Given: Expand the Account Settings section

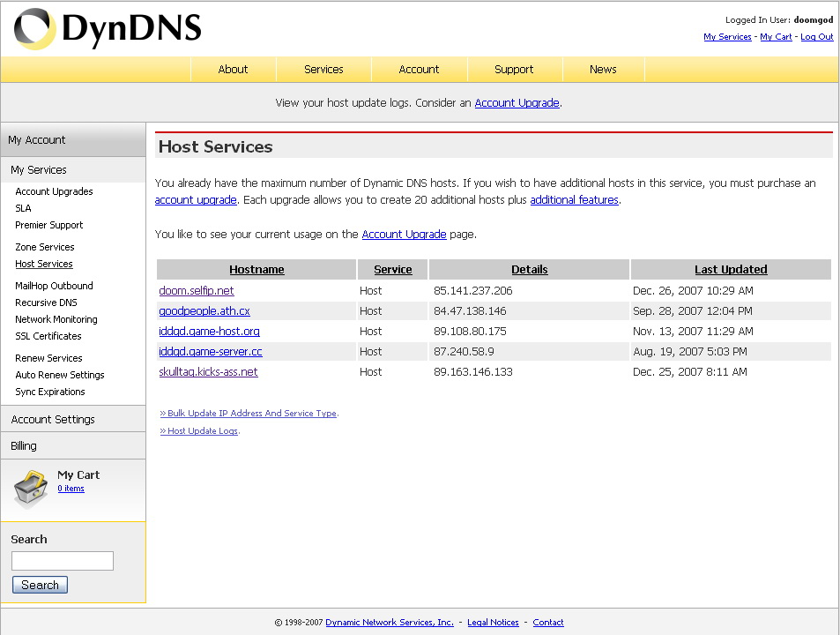Looking at the screenshot, I should click(53, 420).
